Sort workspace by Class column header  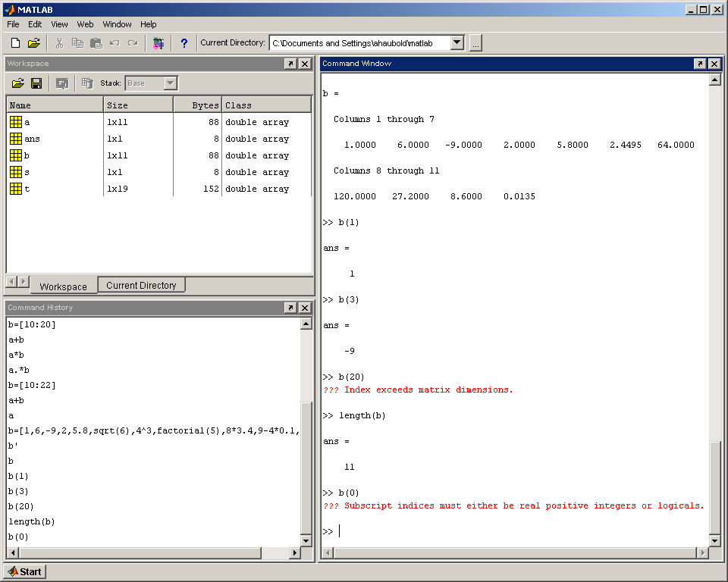(266, 105)
